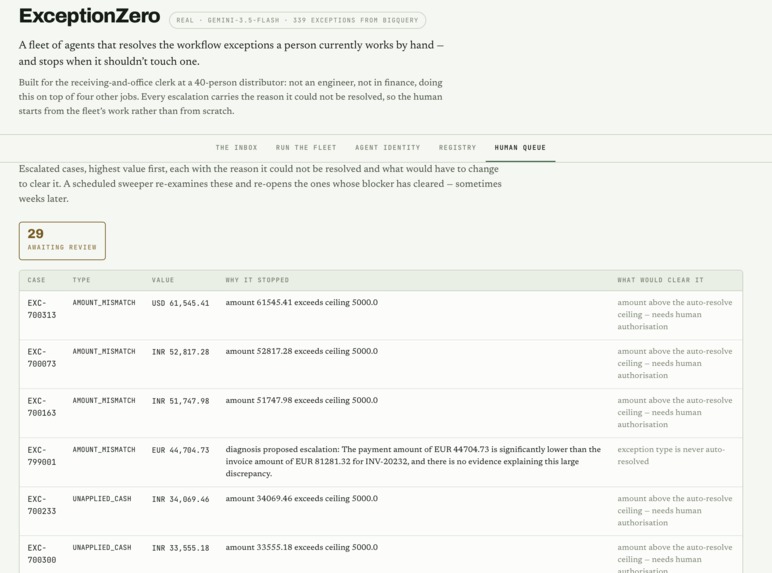This screenshot has height=573, width=772.
Task: Click UNAPPLIED_CASH type in EXC-700233 row
Action: tap(102, 499)
